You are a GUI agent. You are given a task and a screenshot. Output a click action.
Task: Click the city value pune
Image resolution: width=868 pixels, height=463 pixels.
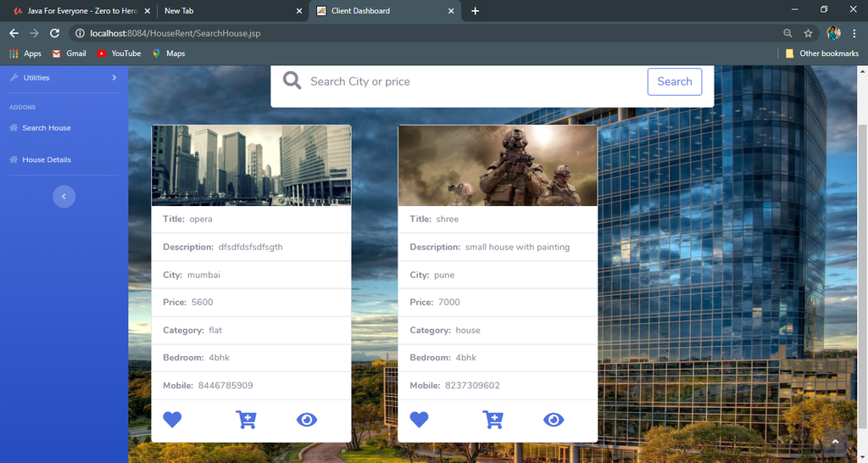tap(444, 275)
